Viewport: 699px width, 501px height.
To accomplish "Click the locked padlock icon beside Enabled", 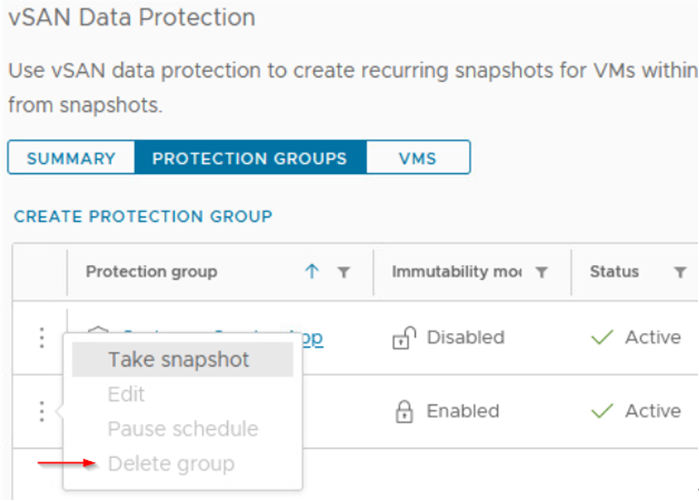I will [x=404, y=411].
